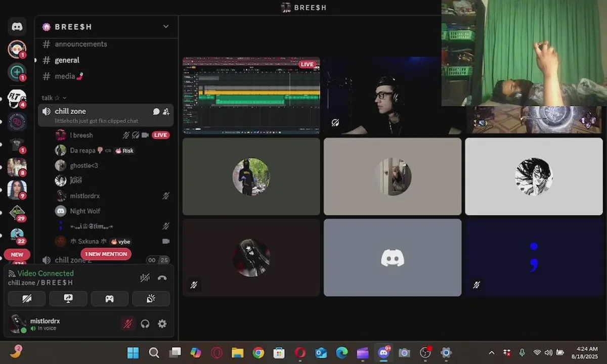Expand the BREE$H server dropdown menu
The image size is (607, 364).
click(x=165, y=27)
